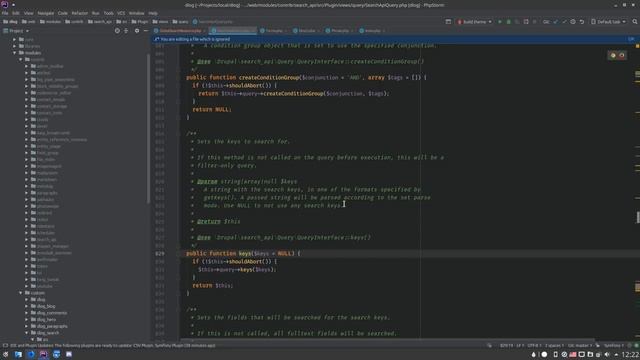Collapse the modules folder in project tree

15,53
